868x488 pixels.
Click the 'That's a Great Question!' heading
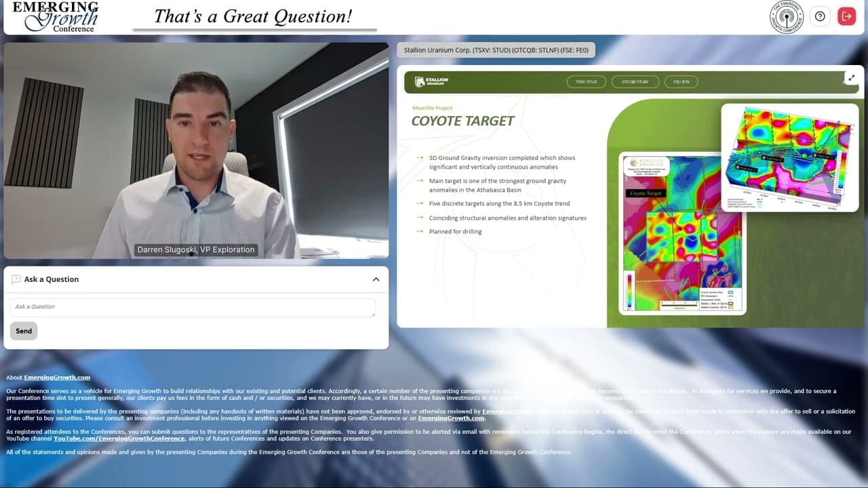(253, 16)
